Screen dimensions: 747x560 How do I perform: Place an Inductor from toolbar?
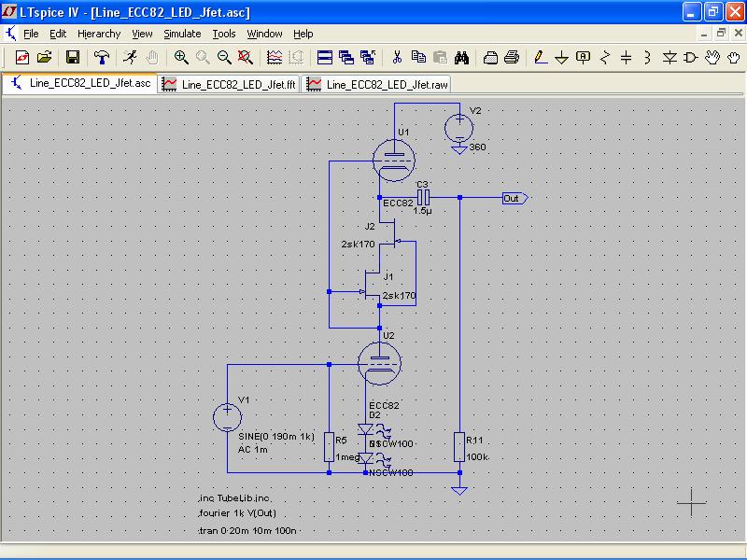(647, 58)
